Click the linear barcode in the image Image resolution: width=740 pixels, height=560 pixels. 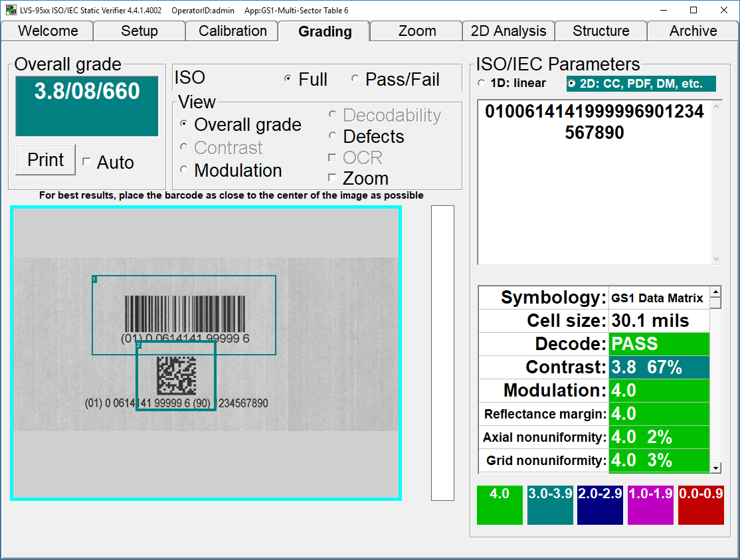pos(185,314)
